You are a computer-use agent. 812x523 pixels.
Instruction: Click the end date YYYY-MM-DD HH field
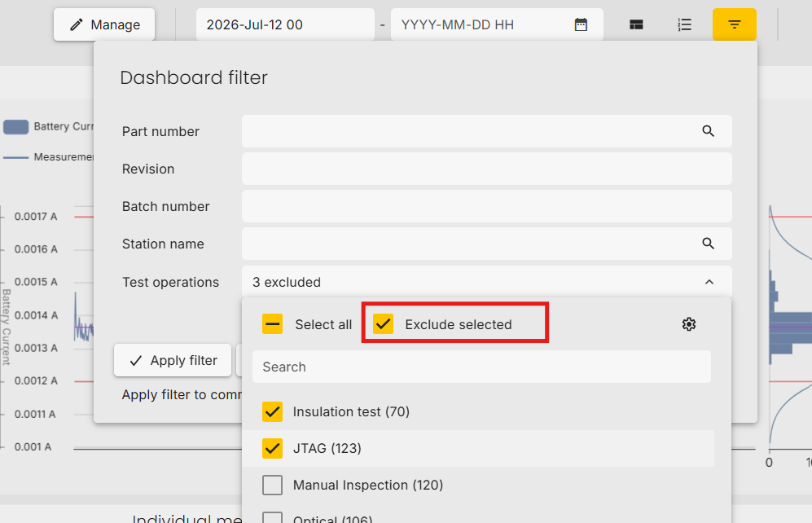click(x=481, y=24)
